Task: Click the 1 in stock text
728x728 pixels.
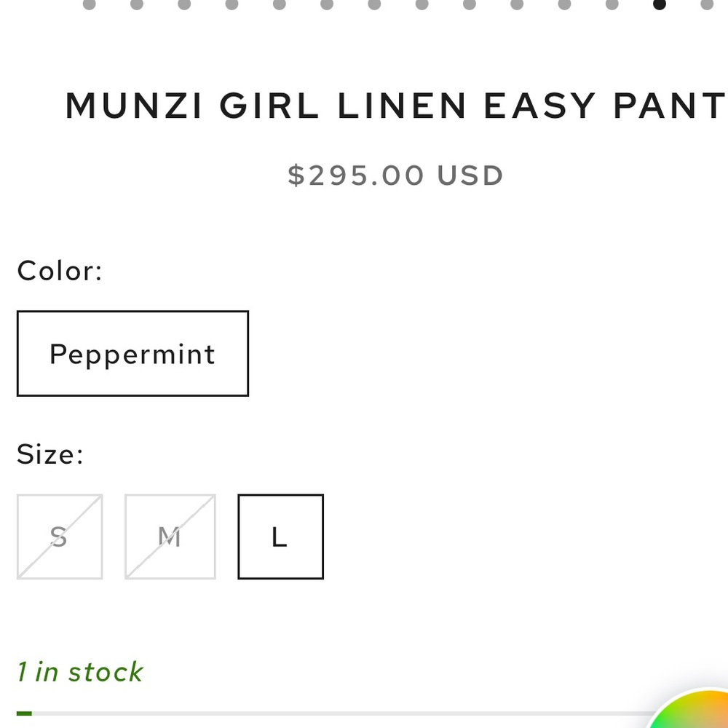Action: coord(79,671)
